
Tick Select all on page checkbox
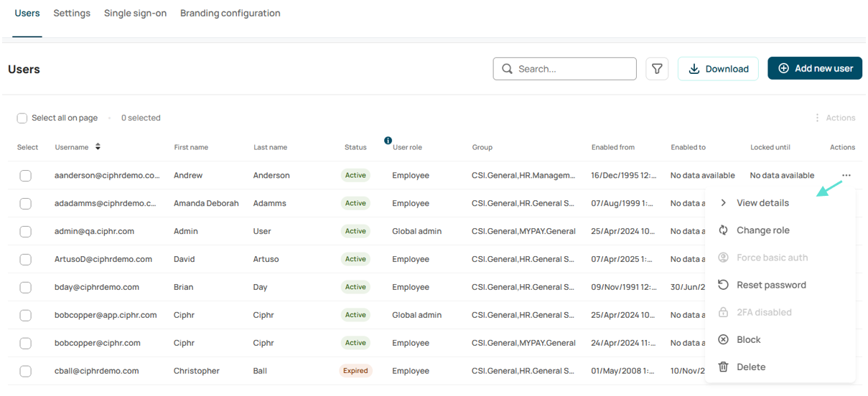[x=22, y=118]
